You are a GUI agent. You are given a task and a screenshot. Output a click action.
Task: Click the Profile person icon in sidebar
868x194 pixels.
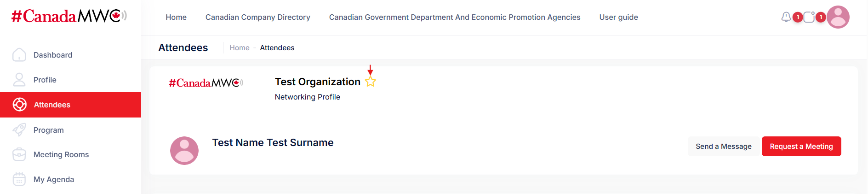[19, 80]
